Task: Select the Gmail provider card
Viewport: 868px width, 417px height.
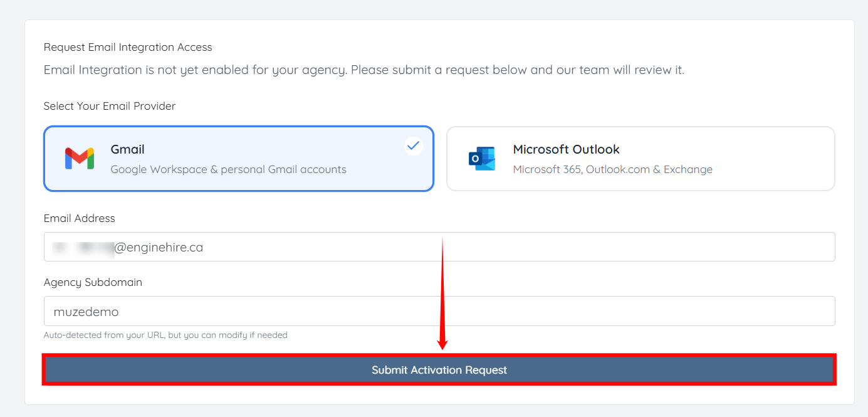Action: click(x=238, y=159)
